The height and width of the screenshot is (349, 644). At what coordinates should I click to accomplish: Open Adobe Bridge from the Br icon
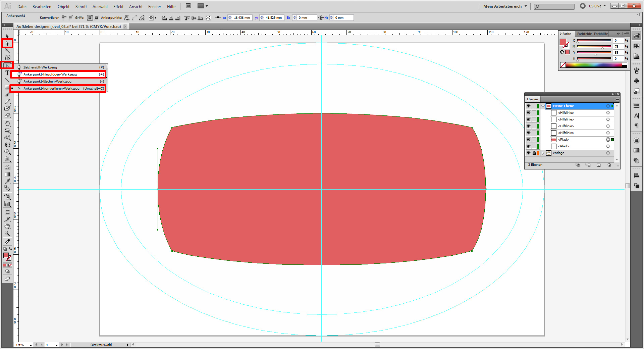pyautogui.click(x=189, y=6)
